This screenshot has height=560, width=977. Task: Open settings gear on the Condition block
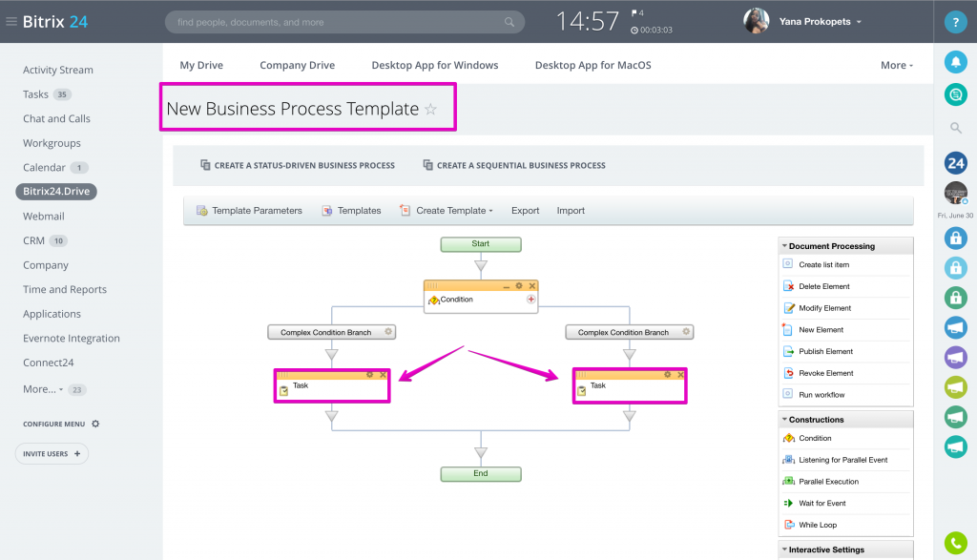(519, 286)
